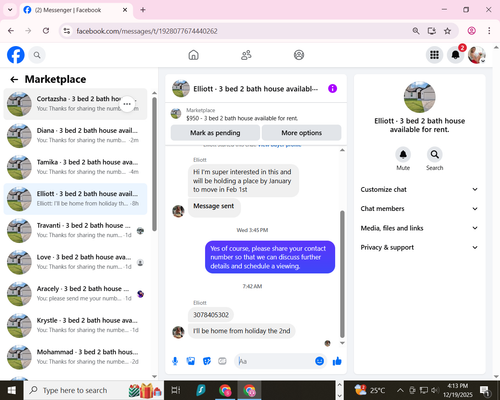Mute this conversation with the bell icon
The image size is (500, 400).
403,155
